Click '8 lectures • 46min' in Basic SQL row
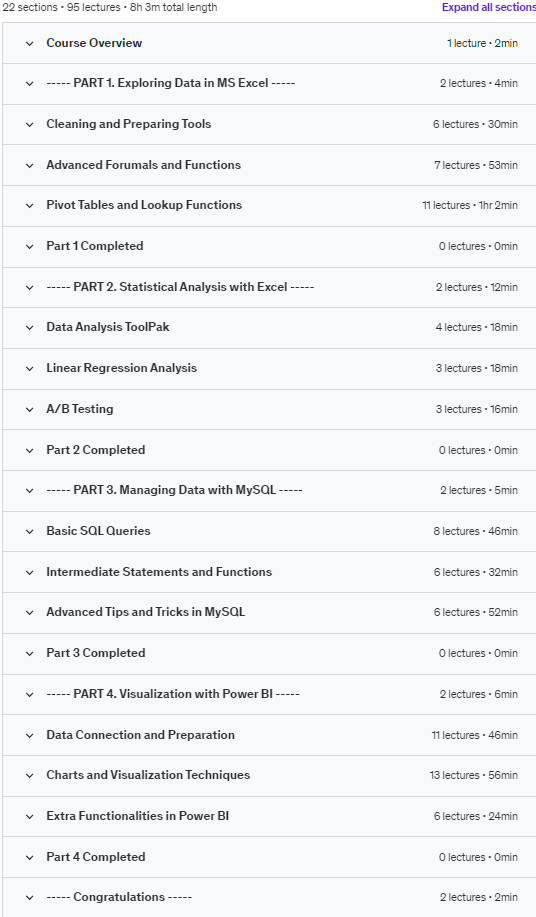This screenshot has width=536, height=917. point(476,532)
